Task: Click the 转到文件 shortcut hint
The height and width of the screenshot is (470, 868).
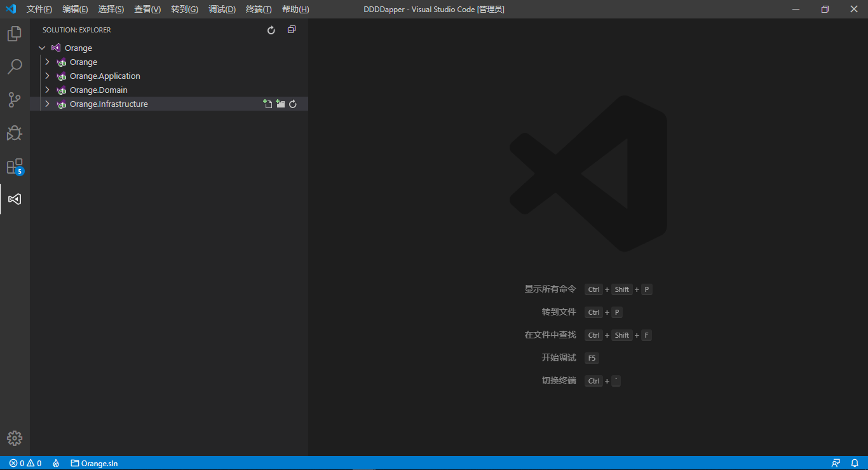Action: 559,312
